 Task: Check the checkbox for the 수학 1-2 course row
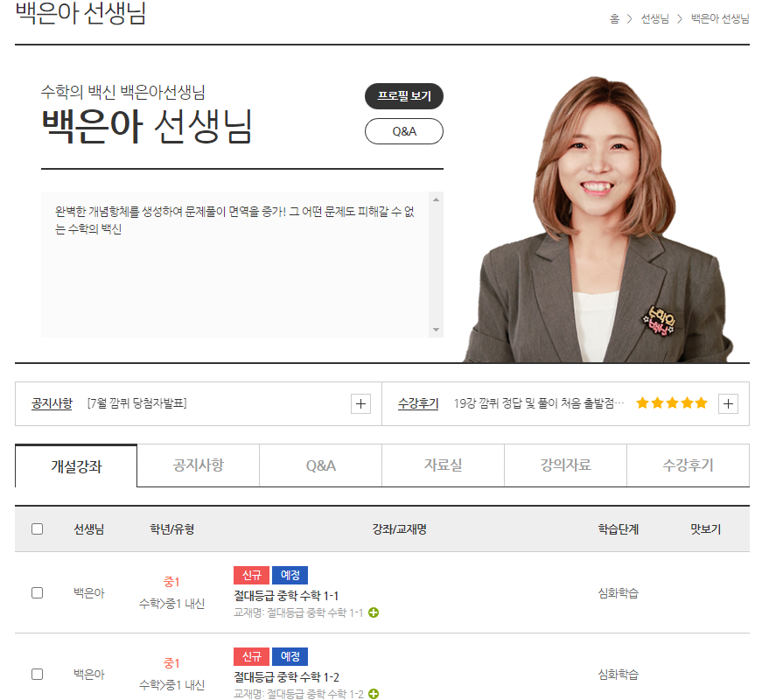[x=36, y=674]
